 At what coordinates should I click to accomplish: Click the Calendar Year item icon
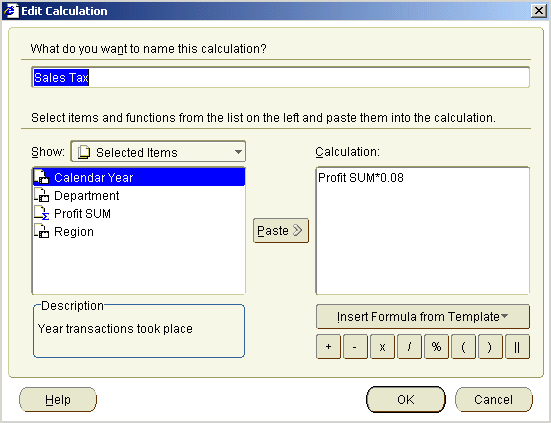41,177
